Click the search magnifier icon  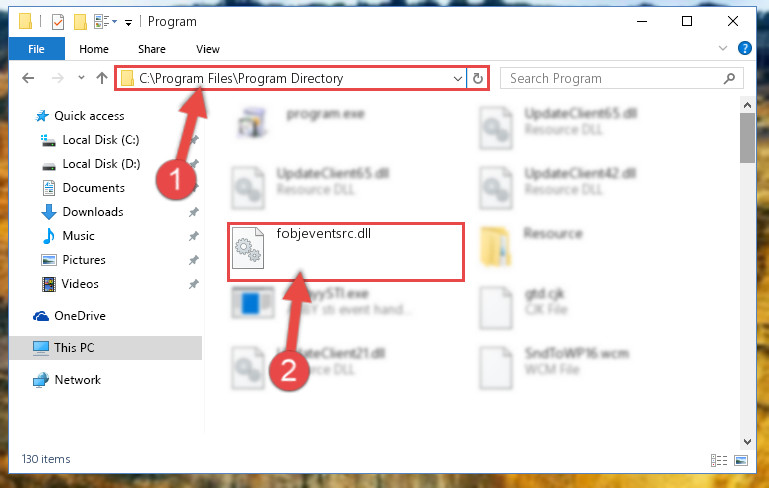pos(729,78)
